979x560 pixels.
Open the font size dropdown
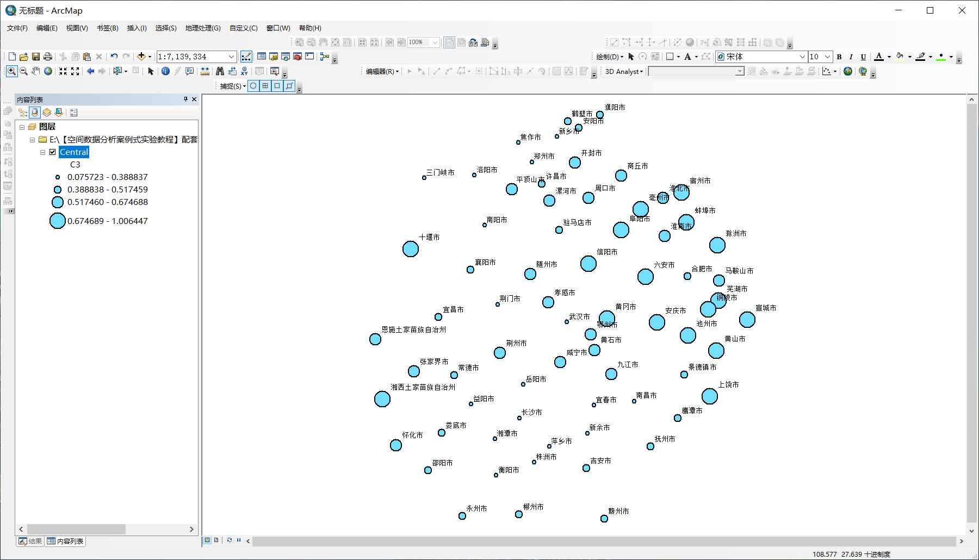pos(827,57)
